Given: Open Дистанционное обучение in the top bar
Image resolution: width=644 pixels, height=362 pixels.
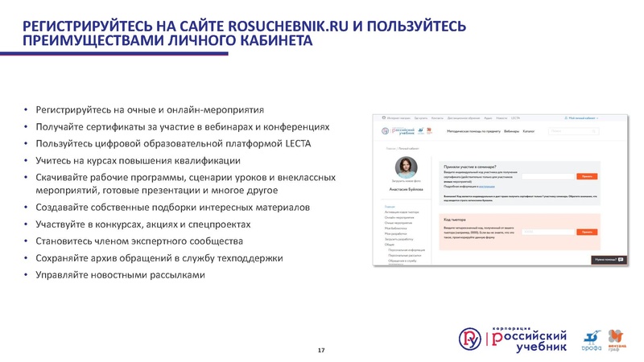Looking at the screenshot, I should point(464,117).
